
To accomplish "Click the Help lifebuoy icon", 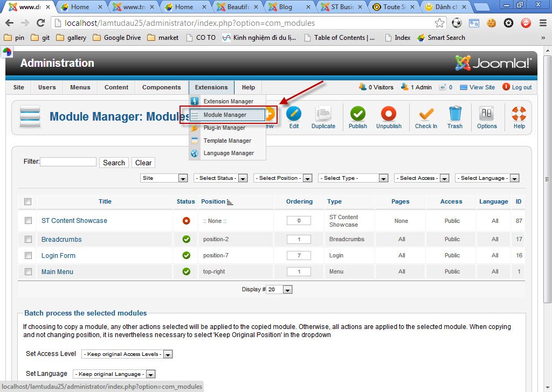I will (519, 114).
